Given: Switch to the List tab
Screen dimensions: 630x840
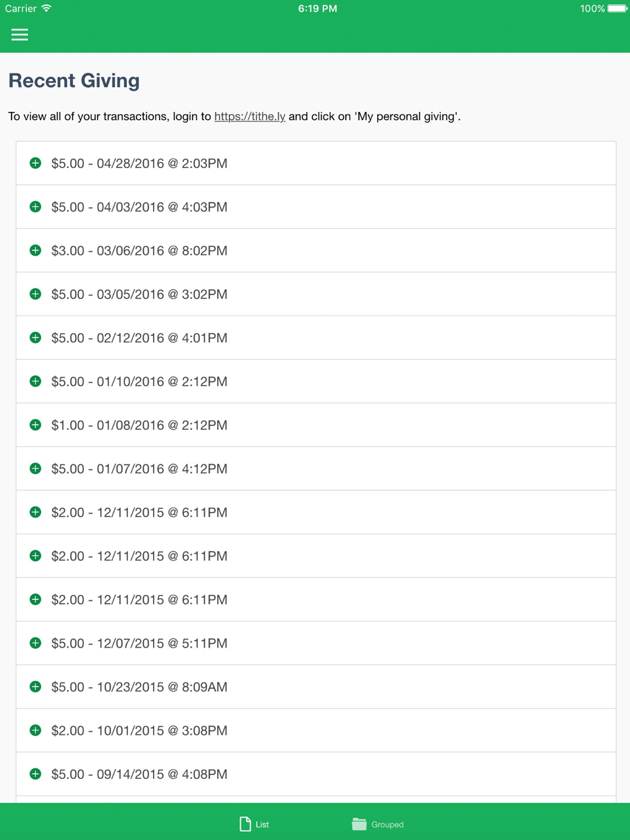Looking at the screenshot, I should click(254, 824).
